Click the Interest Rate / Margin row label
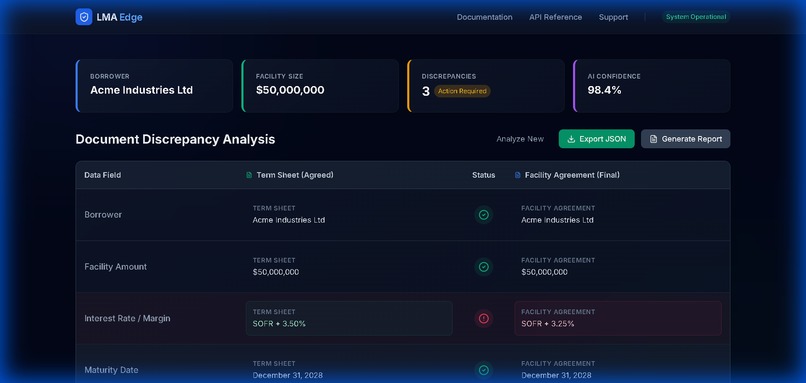The width and height of the screenshot is (806, 383). click(x=127, y=318)
